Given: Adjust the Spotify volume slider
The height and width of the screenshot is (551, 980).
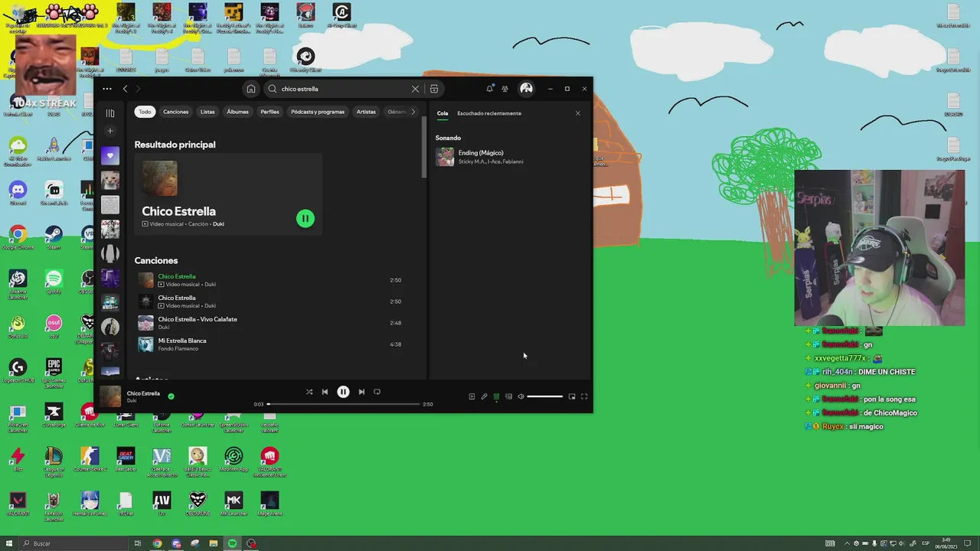Looking at the screenshot, I should [545, 396].
